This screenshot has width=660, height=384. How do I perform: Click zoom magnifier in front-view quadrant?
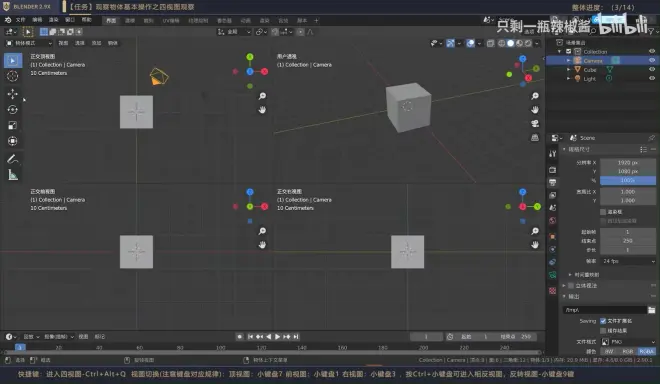262,231
